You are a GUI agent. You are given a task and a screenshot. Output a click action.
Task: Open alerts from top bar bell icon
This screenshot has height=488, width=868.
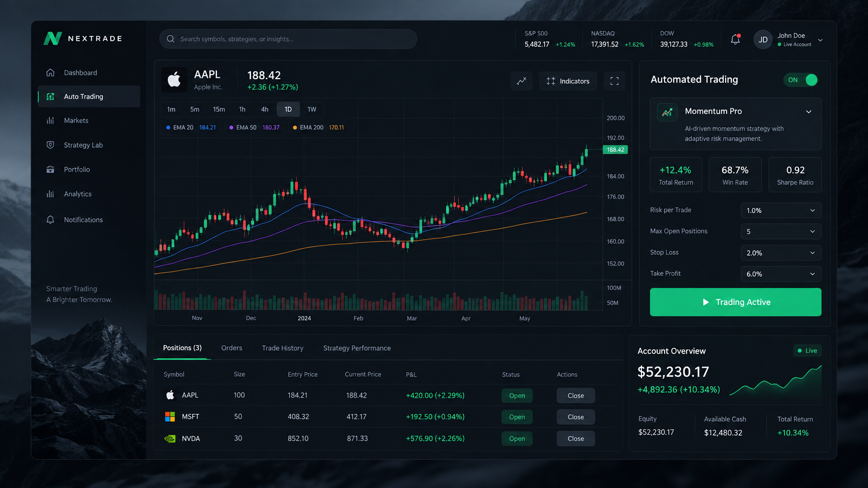coord(735,40)
